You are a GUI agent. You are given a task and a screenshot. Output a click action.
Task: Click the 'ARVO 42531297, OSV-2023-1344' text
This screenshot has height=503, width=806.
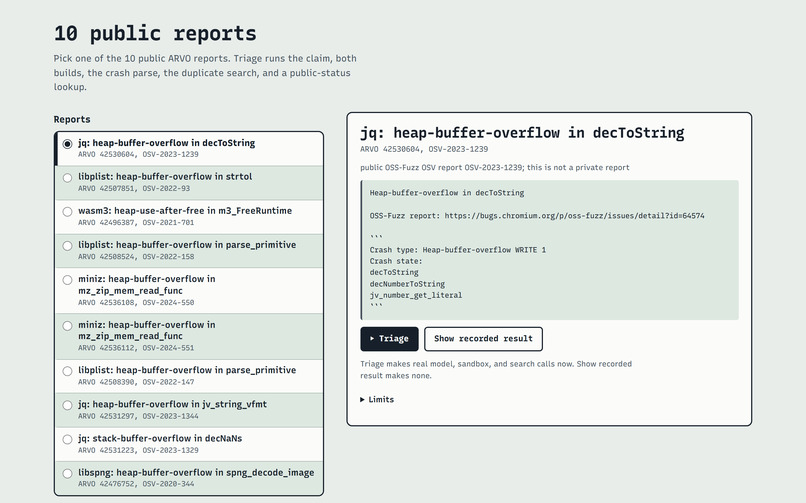(138, 416)
